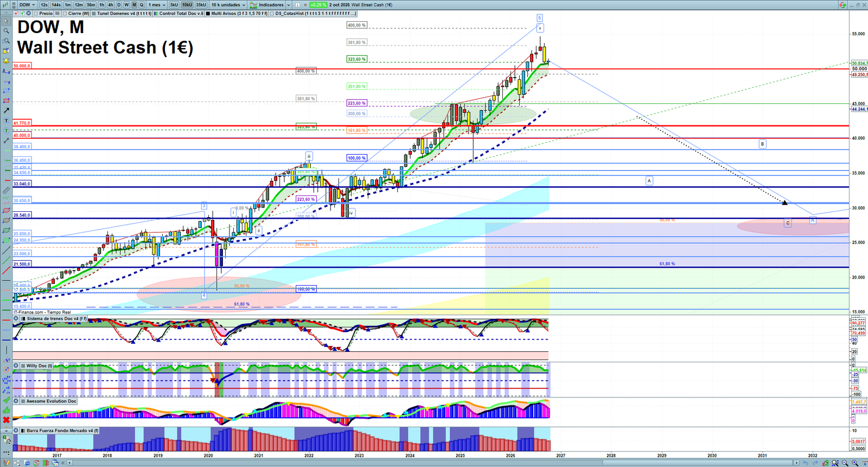Open the DOW symbol dropdown

[27, 5]
